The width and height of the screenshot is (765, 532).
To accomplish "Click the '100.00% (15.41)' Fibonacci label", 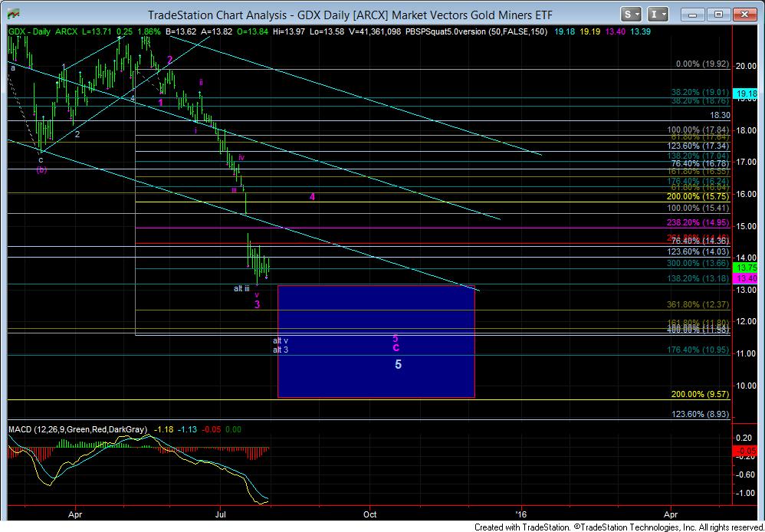I will point(698,208).
